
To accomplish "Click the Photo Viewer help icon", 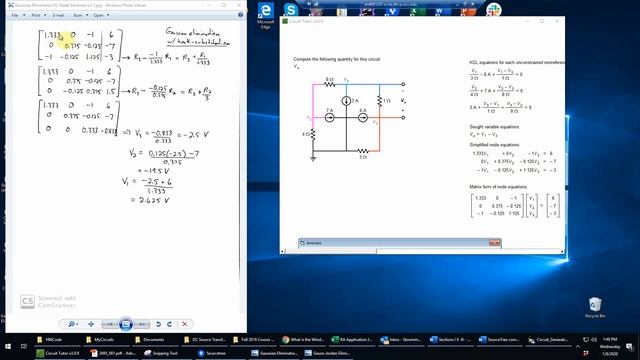I will tap(240, 15).
